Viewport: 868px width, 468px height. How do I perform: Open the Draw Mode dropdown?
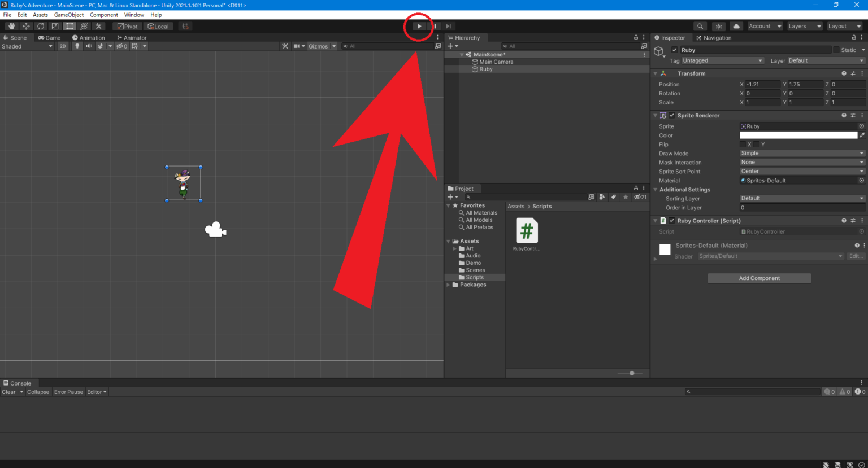[802, 154]
